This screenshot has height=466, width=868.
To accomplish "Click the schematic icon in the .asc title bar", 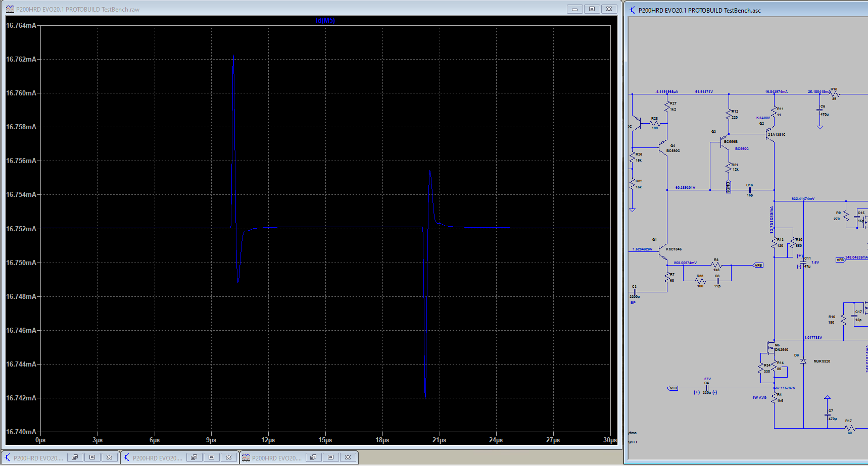I will click(x=632, y=10).
